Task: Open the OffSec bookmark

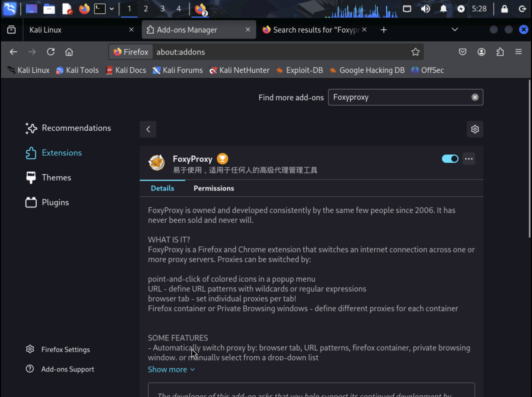Action: 427,70
